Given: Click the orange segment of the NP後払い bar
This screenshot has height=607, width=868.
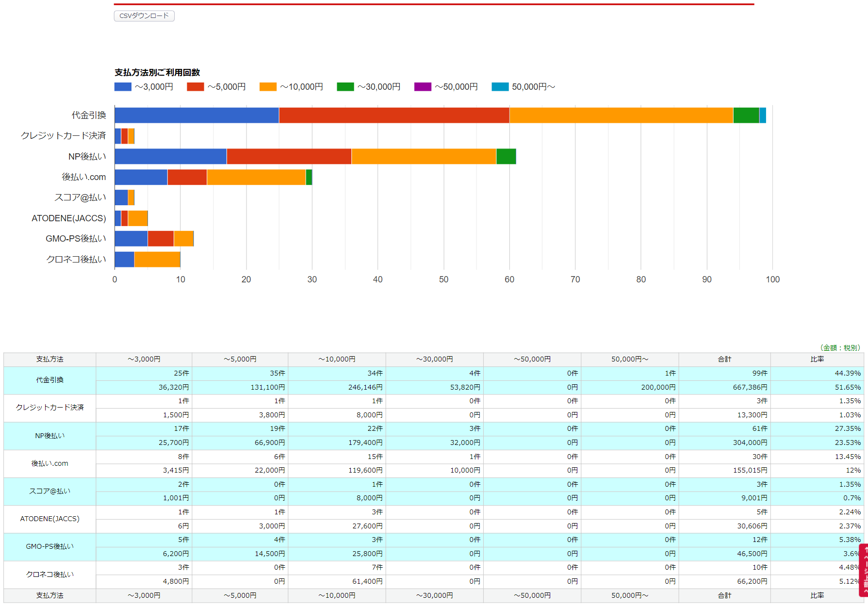Looking at the screenshot, I should click(x=424, y=157).
